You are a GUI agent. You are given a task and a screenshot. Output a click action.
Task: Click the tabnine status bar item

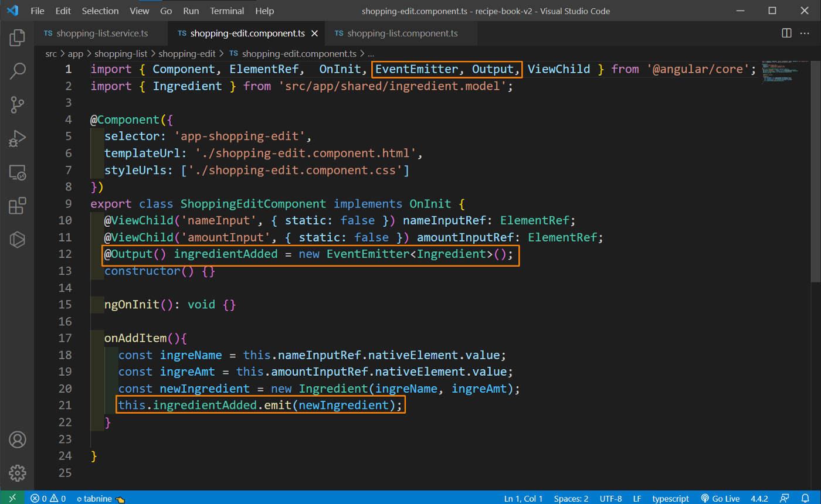click(101, 498)
